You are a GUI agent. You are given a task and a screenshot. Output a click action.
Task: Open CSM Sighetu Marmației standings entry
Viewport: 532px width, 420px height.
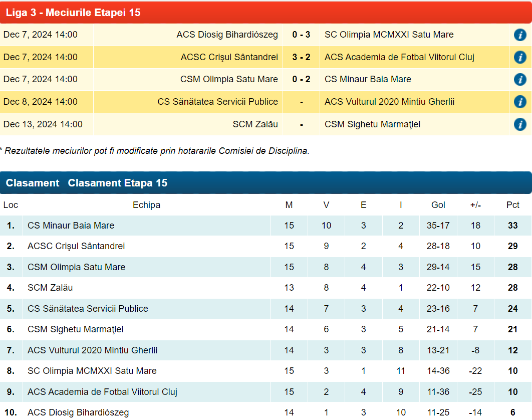[76, 329]
